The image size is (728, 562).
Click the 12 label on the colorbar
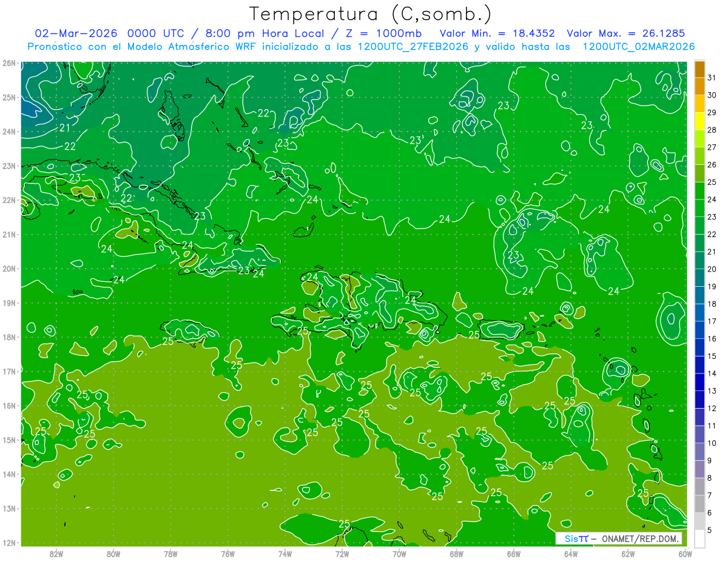pos(712,409)
